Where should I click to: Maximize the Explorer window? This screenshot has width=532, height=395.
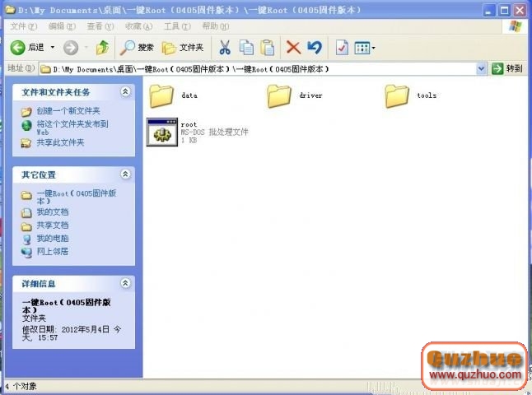[504, 11]
